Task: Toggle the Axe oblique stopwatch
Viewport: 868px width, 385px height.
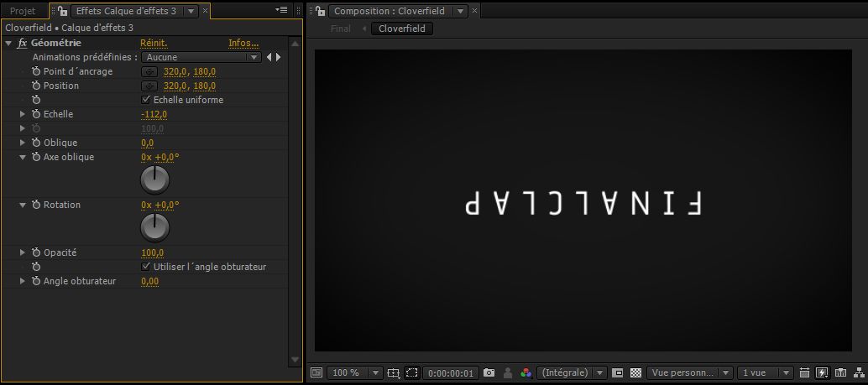Action: pos(37,157)
